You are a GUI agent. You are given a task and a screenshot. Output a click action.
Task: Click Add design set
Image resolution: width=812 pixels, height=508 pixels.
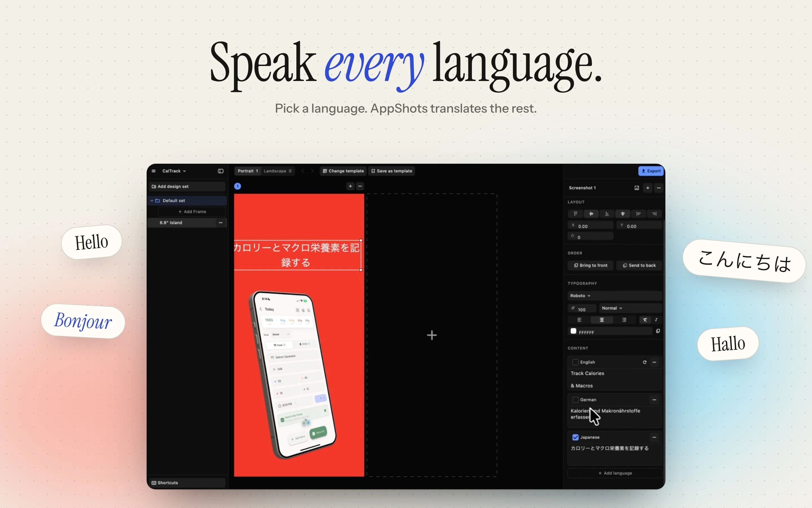pyautogui.click(x=187, y=187)
